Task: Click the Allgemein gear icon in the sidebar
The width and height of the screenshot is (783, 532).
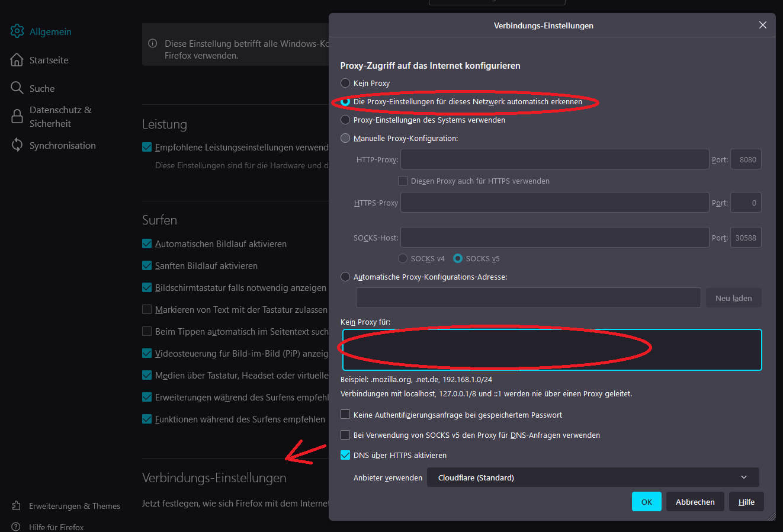Action: click(x=17, y=31)
